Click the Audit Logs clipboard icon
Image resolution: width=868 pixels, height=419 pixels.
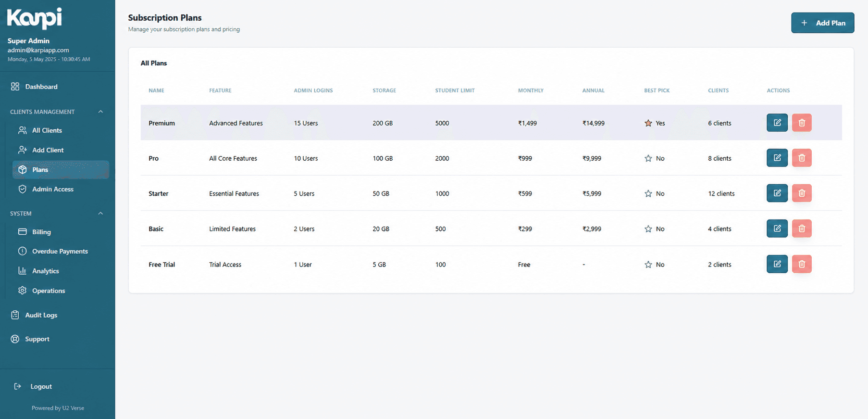click(x=15, y=315)
